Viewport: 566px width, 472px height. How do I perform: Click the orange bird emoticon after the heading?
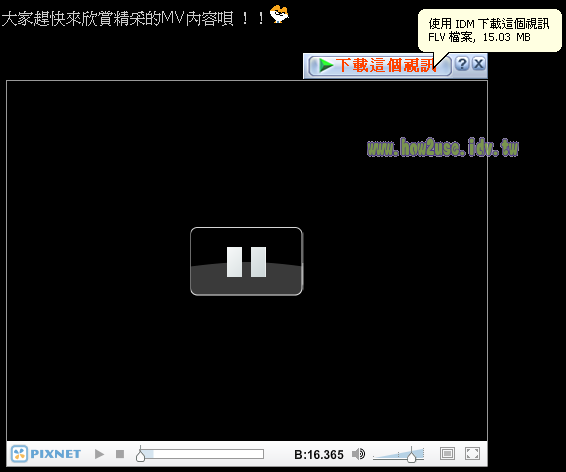279,14
